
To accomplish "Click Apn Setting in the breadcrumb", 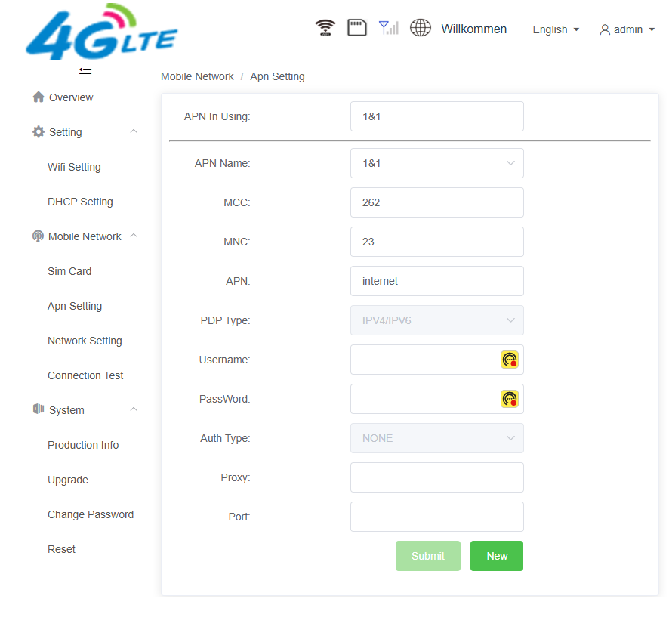I will (277, 76).
